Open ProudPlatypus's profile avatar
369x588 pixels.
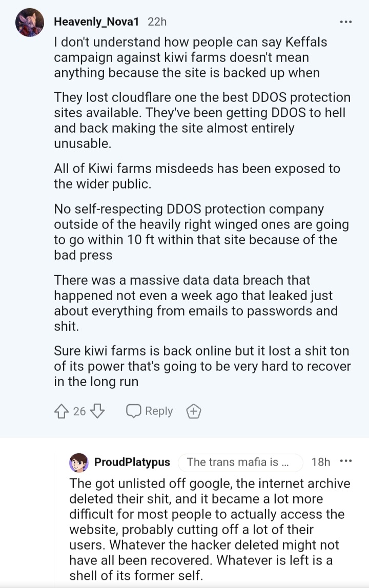click(79, 463)
